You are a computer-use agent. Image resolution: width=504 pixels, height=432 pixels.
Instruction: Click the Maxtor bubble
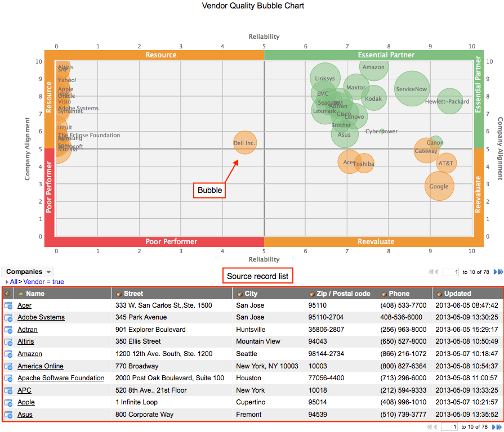[x=356, y=87]
